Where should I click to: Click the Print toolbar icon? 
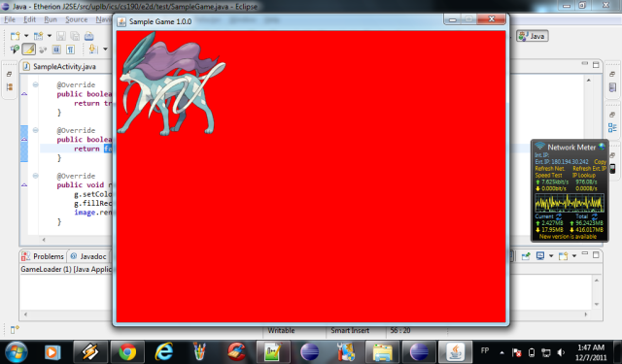(x=88, y=36)
